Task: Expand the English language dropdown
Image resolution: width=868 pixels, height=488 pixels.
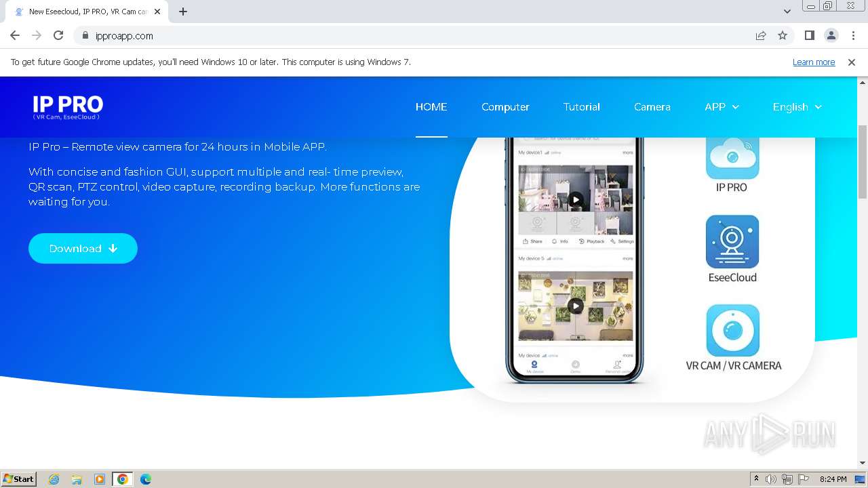Action: coord(797,107)
